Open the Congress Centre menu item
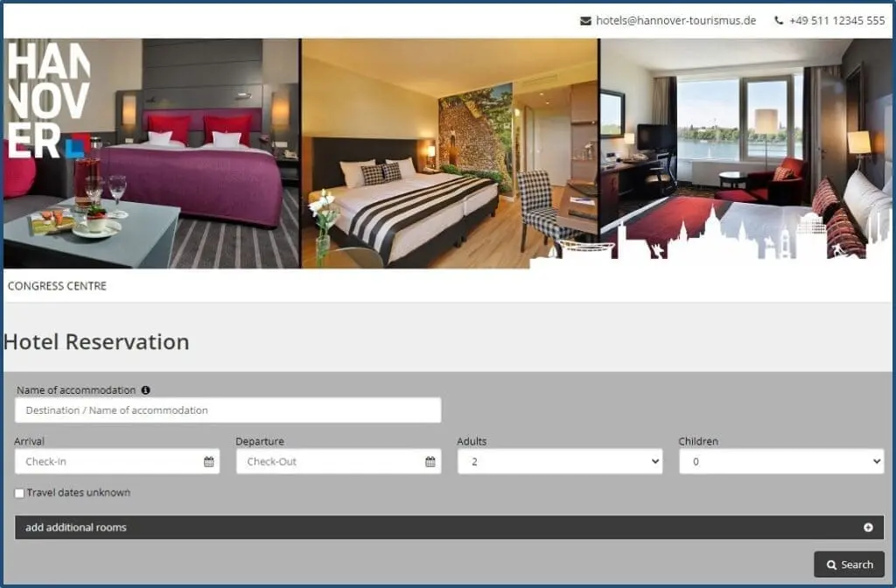This screenshot has height=588, width=896. [x=57, y=286]
